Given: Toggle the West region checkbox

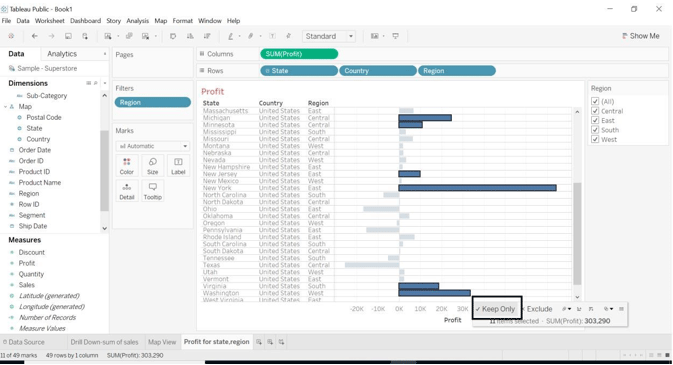Looking at the screenshot, I should point(595,139).
